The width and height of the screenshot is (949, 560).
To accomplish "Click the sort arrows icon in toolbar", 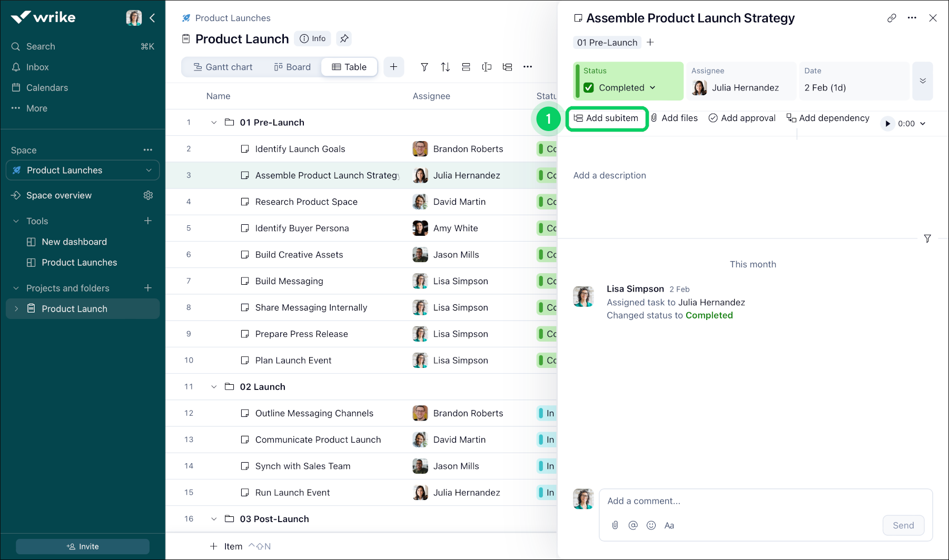I will (x=445, y=67).
